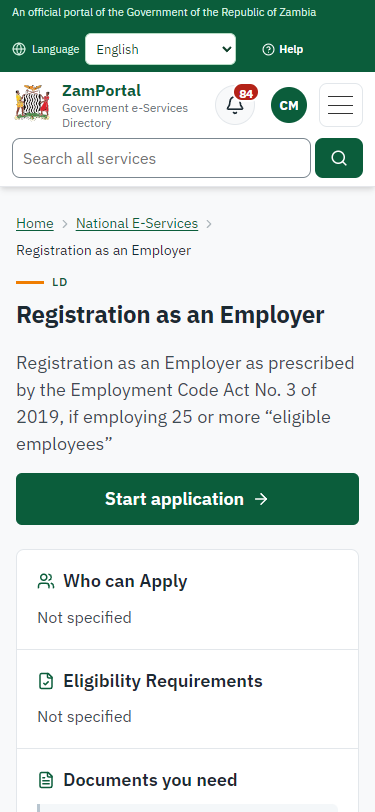Image resolution: width=375 pixels, height=812 pixels.
Task: Open the CM user avatar menu
Action: [x=289, y=105]
